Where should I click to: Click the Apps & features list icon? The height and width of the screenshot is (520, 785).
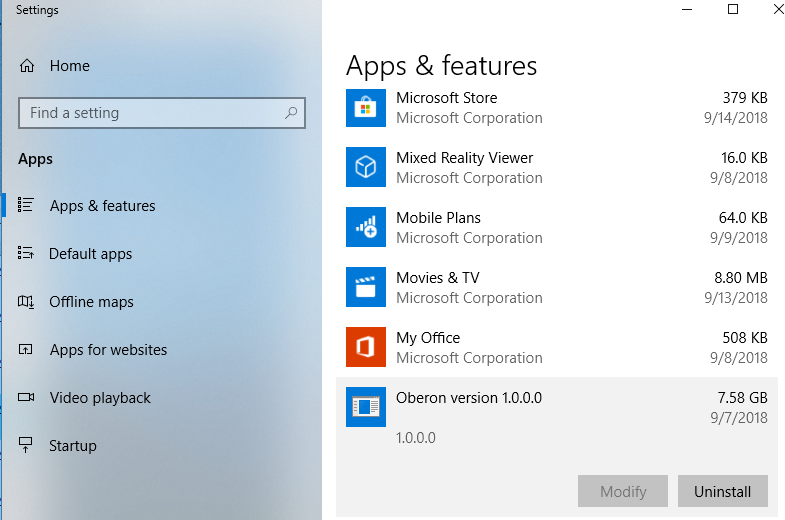click(26, 205)
